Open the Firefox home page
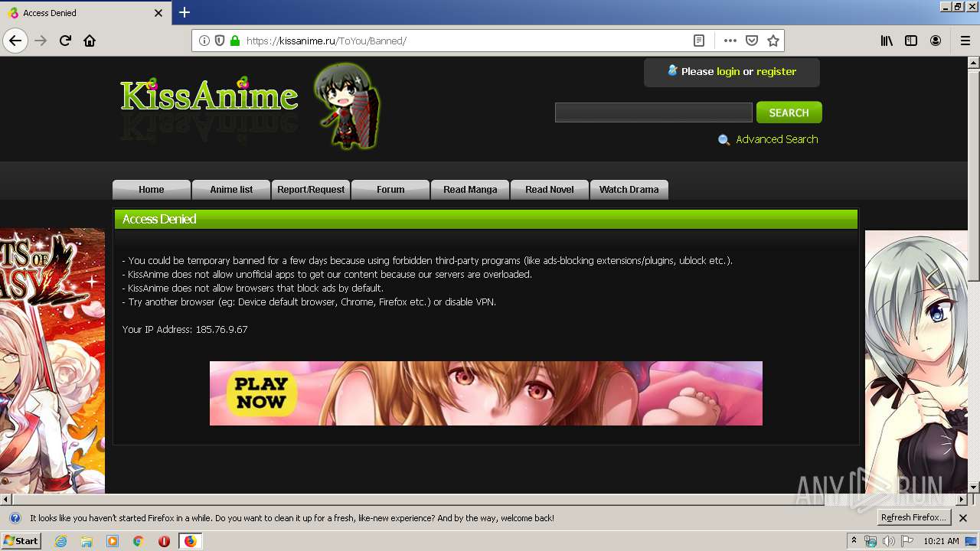 90,41
